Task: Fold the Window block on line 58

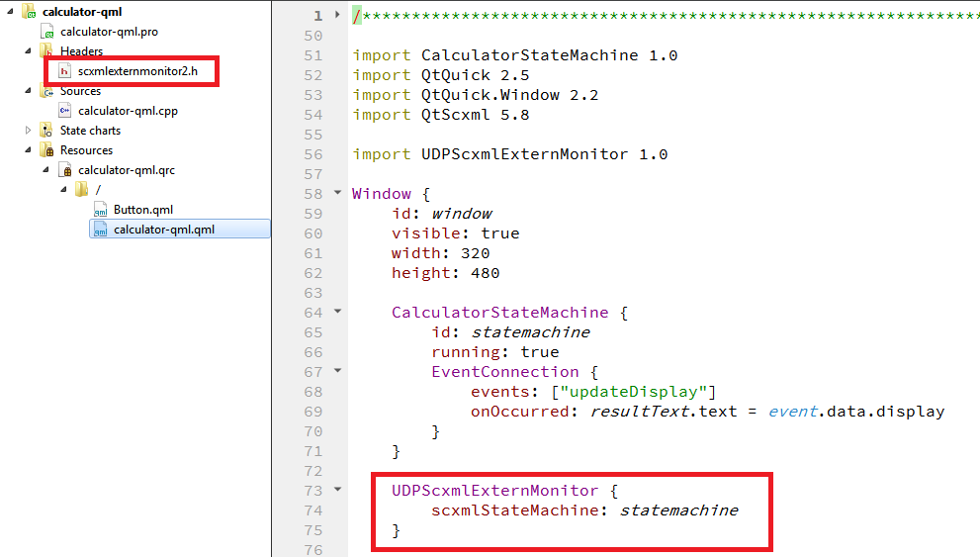Action: click(337, 193)
